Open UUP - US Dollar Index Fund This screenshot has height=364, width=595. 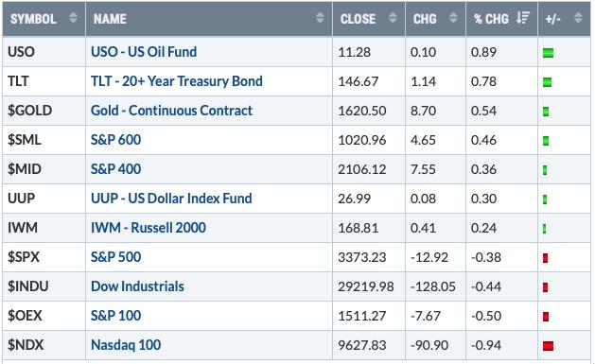171,199
